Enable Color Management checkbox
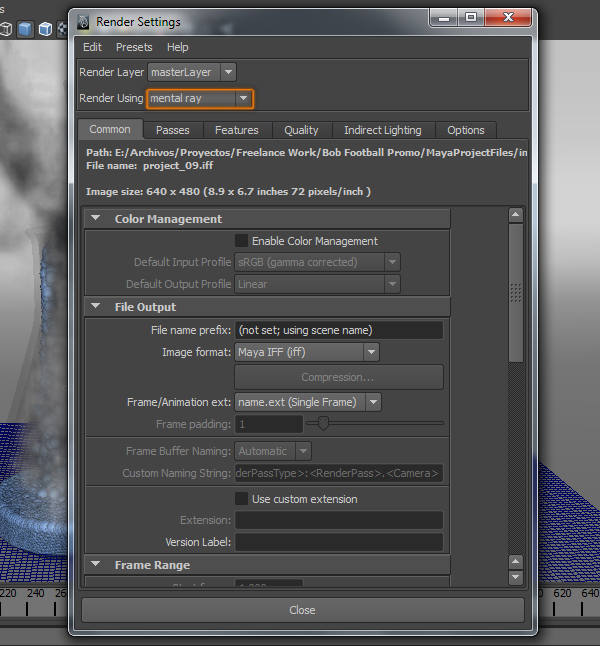This screenshot has height=646, width=600. coord(241,241)
